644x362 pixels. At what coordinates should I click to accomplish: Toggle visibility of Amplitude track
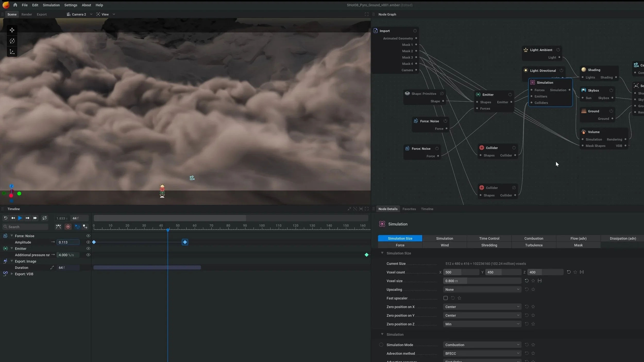(88, 242)
